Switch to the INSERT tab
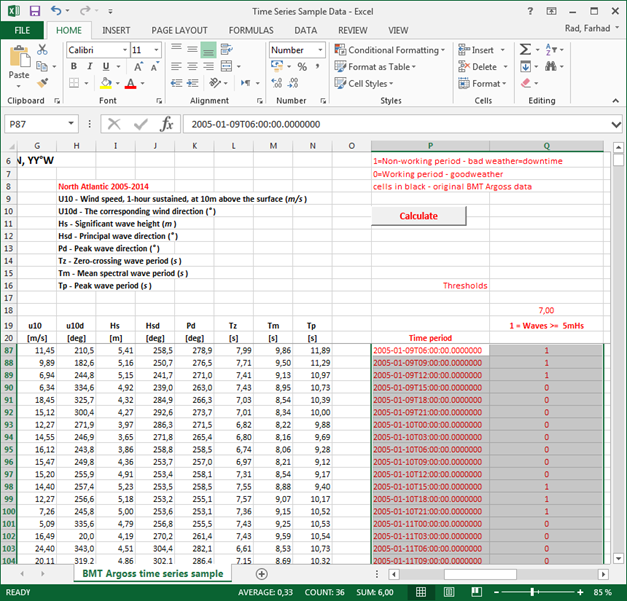This screenshot has height=601, width=627. pos(116,30)
